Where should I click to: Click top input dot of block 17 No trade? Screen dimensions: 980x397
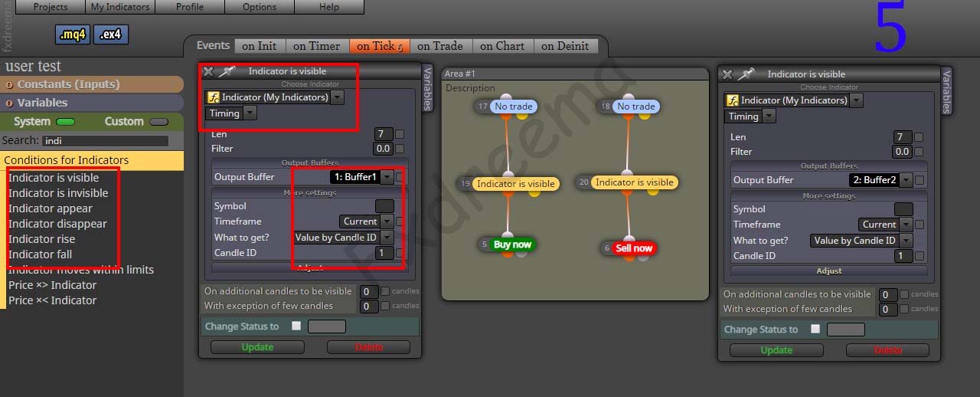pos(506,97)
